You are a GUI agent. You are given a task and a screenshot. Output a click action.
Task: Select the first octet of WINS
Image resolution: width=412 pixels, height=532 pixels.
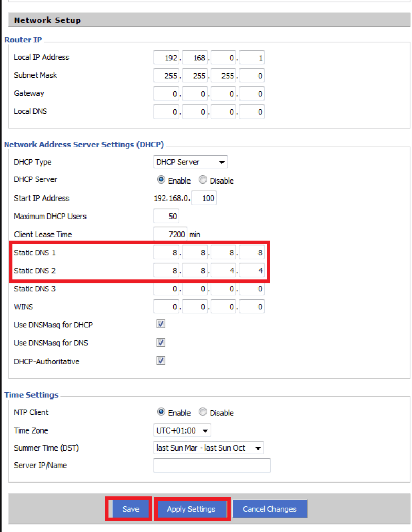pyautogui.click(x=166, y=307)
